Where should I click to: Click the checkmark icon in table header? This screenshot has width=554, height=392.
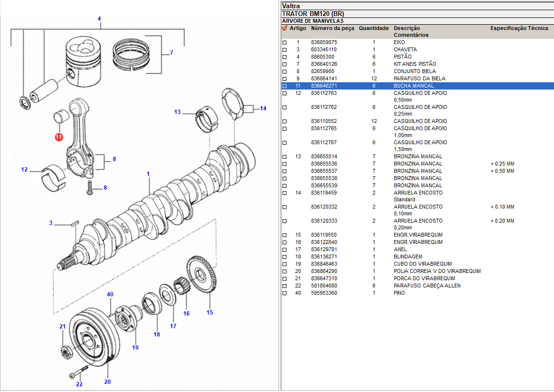click(284, 29)
